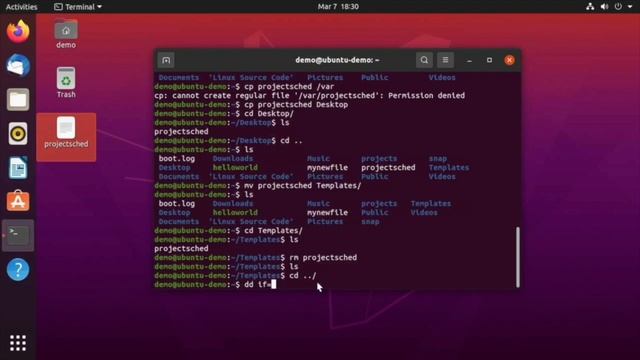The image size is (640, 360).
Task: Click 'rm projectsched' command text
Action: [323, 258]
